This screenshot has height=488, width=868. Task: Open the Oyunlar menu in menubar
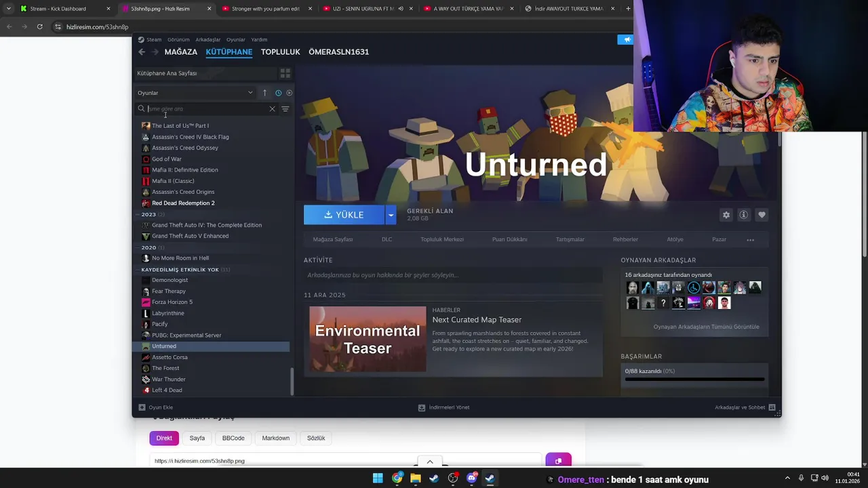(x=236, y=39)
